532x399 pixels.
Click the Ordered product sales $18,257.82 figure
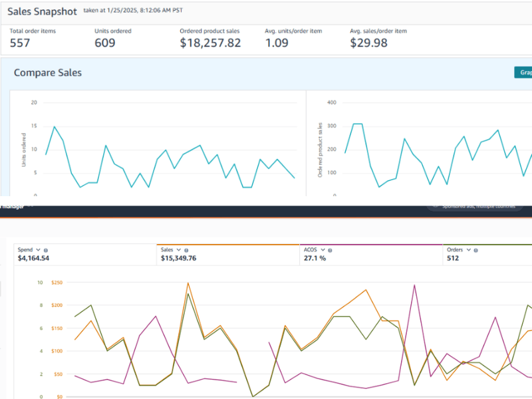point(210,43)
